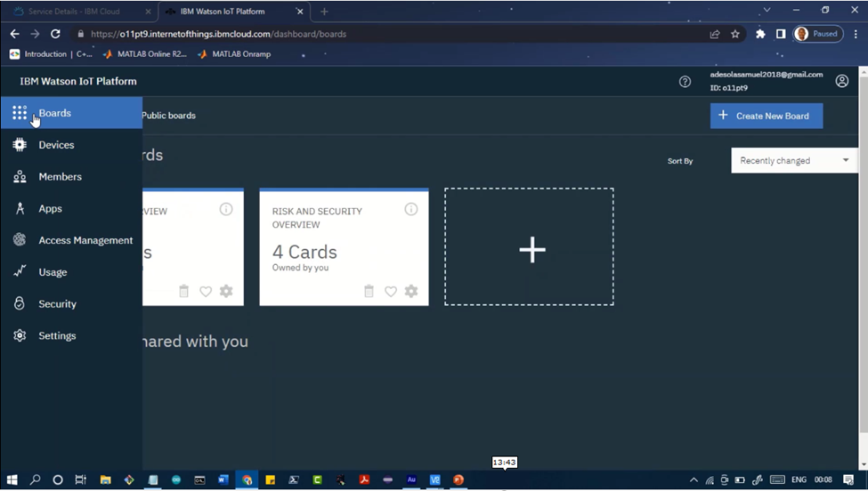This screenshot has height=491, width=868.
Task: Open Microsoft Word from the taskbar
Action: point(223,479)
